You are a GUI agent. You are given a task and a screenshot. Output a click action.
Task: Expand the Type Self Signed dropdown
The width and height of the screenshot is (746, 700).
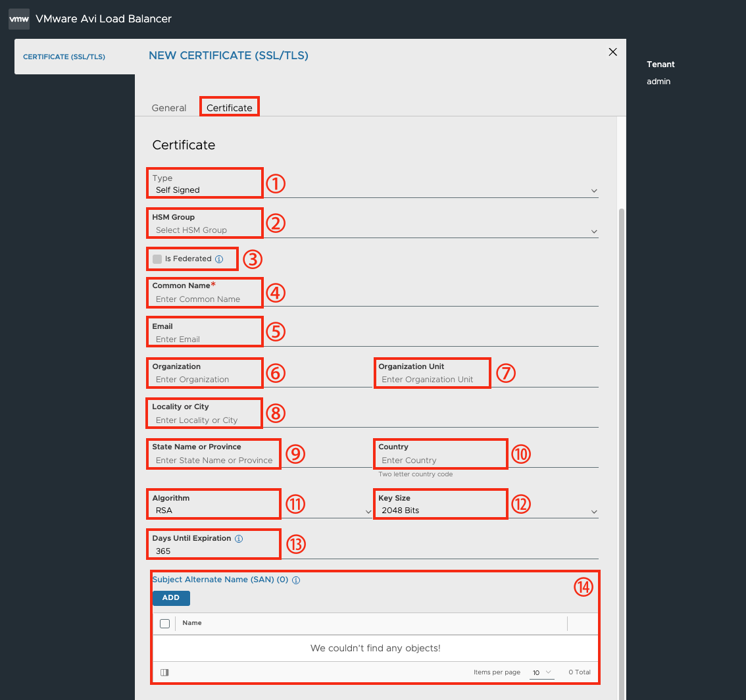[x=375, y=190]
